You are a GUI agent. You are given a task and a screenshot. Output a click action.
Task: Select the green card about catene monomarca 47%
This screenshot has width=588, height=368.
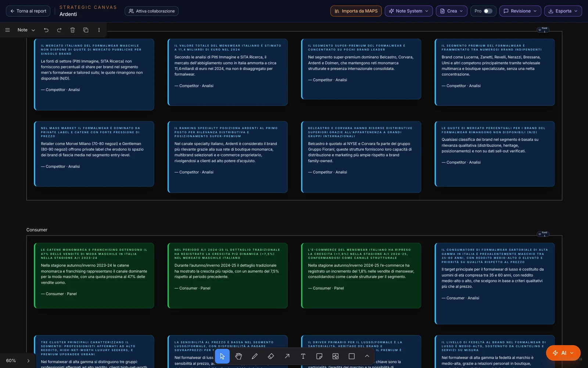pos(94,276)
